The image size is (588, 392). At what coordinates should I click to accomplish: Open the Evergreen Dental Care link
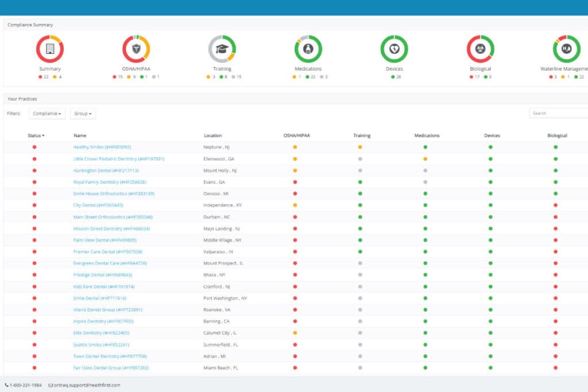pyautogui.click(x=110, y=263)
